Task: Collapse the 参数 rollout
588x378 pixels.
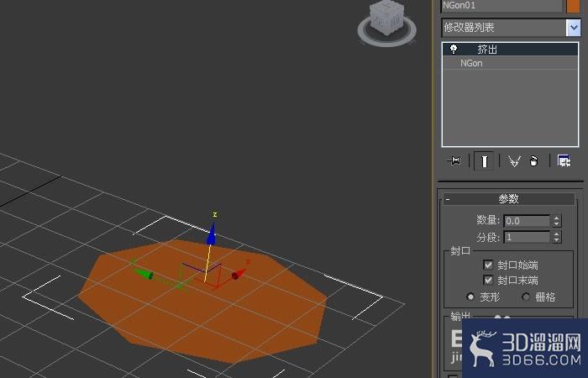Action: pos(509,199)
